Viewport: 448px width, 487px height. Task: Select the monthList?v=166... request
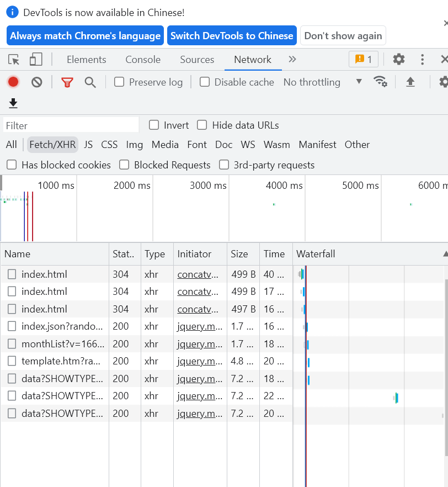(63, 344)
